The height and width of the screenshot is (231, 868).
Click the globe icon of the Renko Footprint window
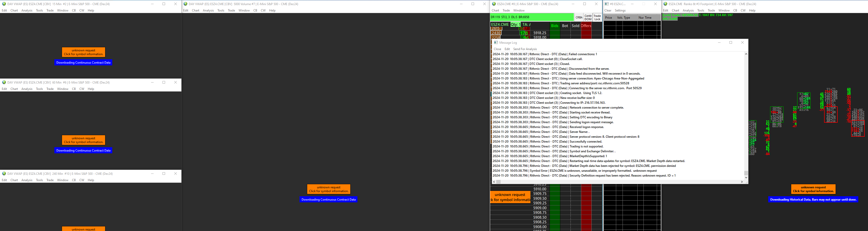(x=665, y=4)
